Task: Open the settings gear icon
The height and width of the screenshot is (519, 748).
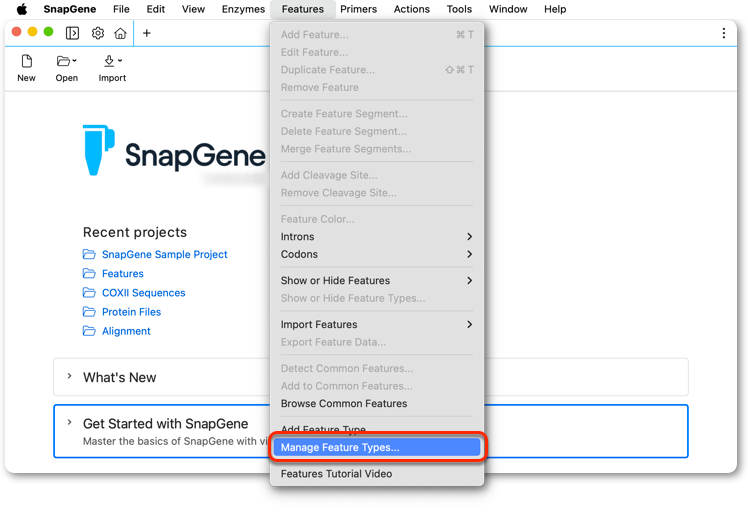Action: 98,33
